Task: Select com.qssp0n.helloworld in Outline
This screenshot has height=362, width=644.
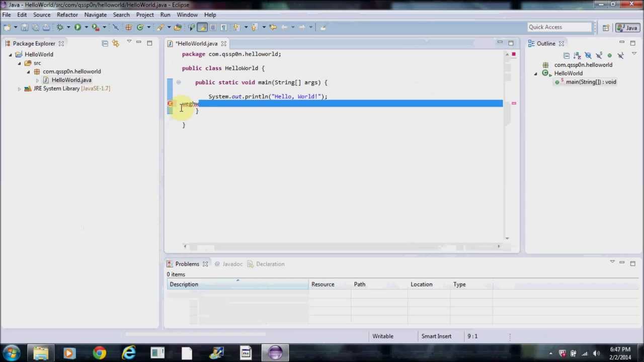Action: click(x=583, y=65)
